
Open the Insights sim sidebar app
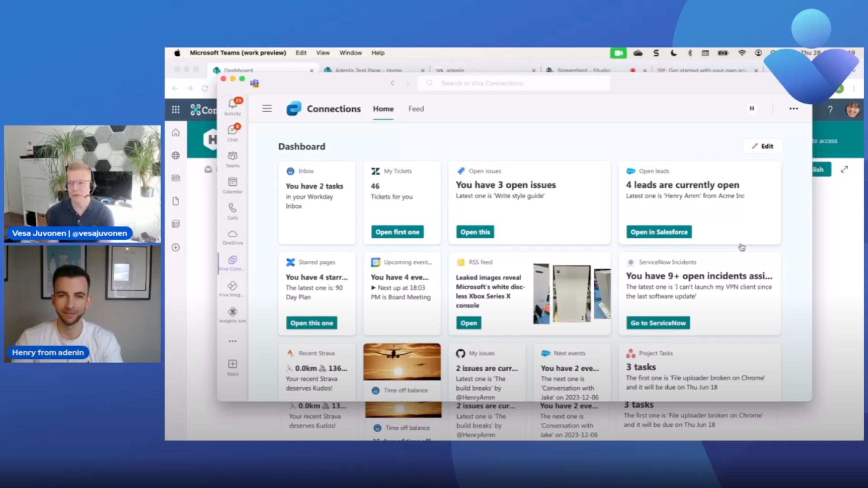click(233, 315)
